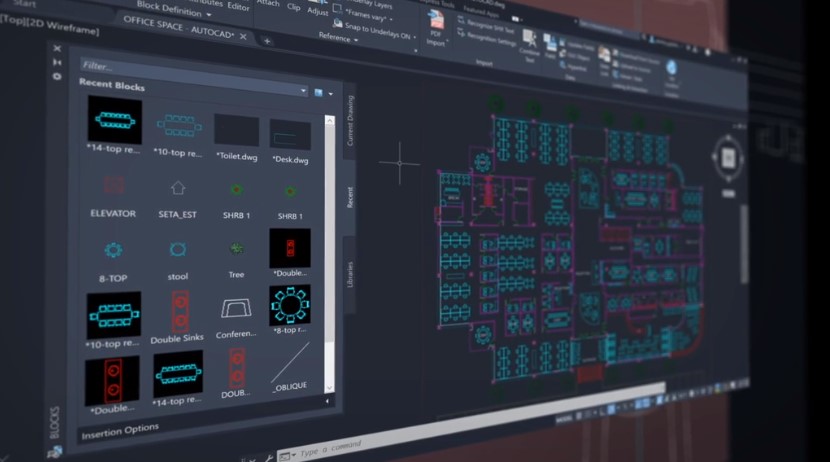Screen dimensions: 830x462
Task: Click the PDF Import icon
Action: pyautogui.click(x=436, y=19)
